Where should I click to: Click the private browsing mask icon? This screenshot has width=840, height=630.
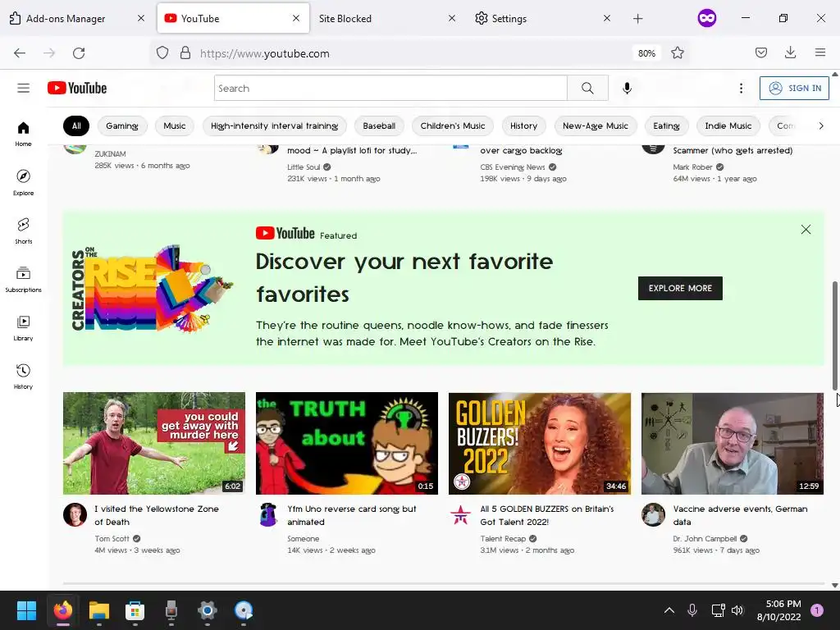(x=706, y=18)
